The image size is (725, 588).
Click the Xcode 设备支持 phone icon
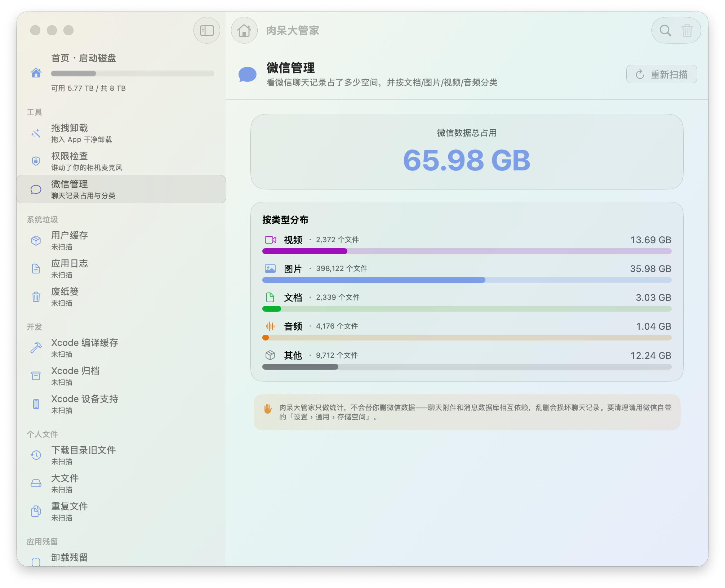(x=36, y=404)
